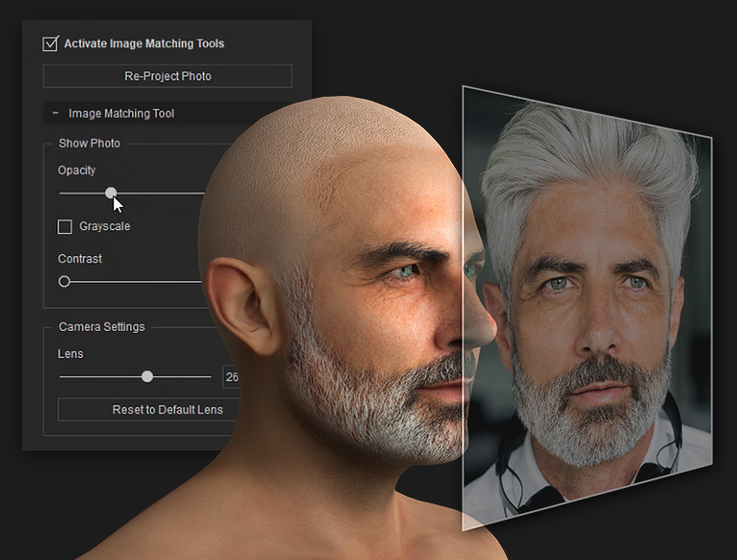Click the Contrast label text

[x=80, y=259]
